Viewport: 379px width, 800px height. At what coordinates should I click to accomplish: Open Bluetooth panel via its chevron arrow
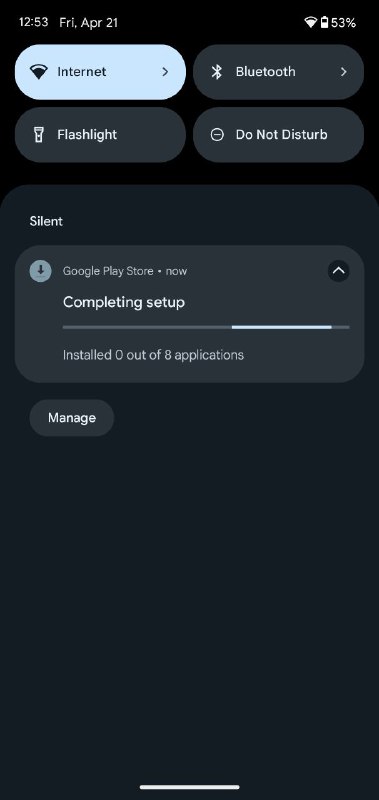pos(343,72)
